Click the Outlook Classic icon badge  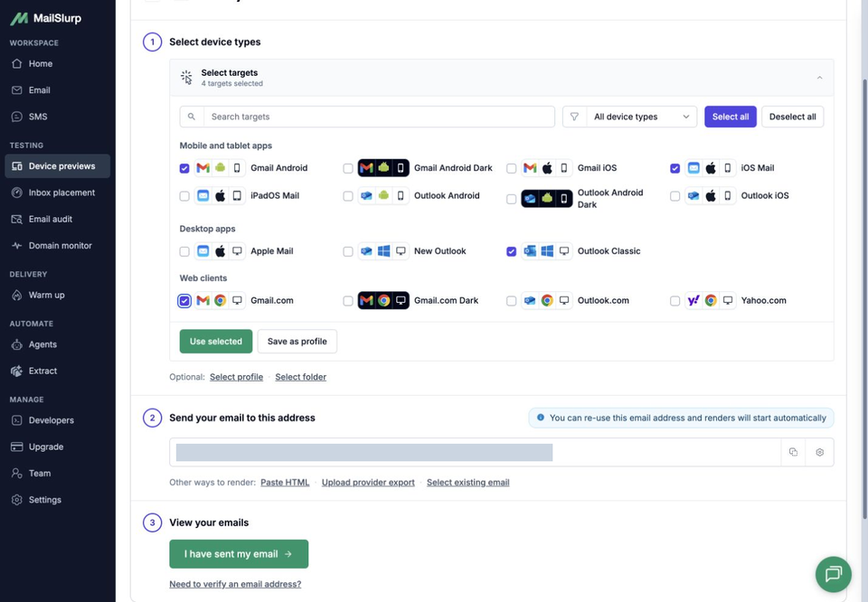(x=547, y=251)
